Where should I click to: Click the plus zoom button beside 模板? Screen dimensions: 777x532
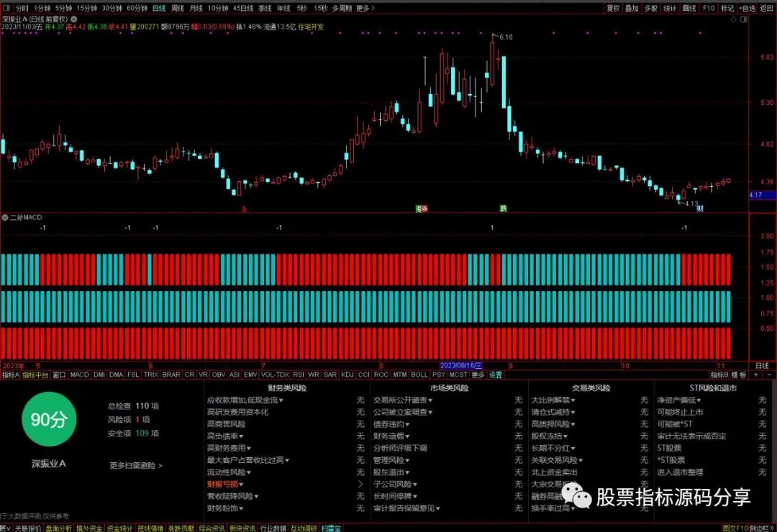click(755, 375)
